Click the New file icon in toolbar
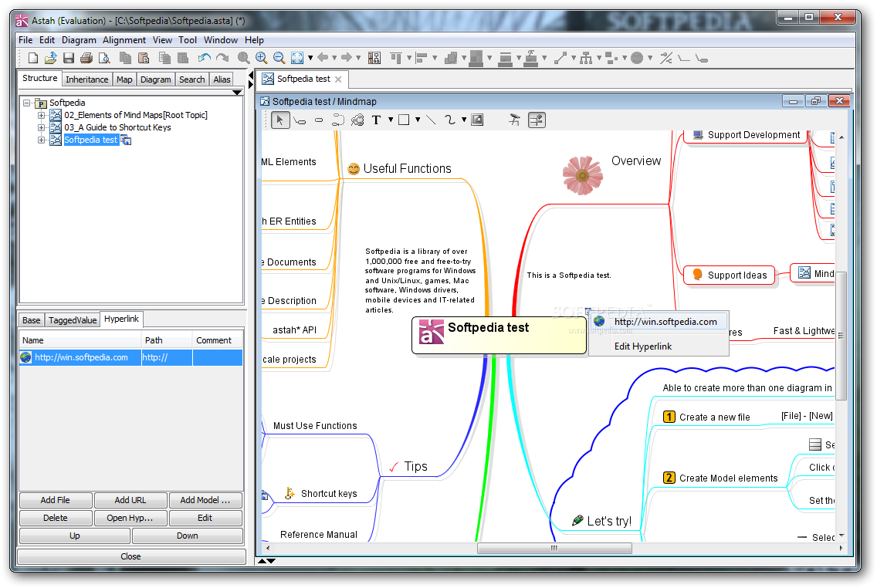The image size is (877, 588). coord(33,58)
